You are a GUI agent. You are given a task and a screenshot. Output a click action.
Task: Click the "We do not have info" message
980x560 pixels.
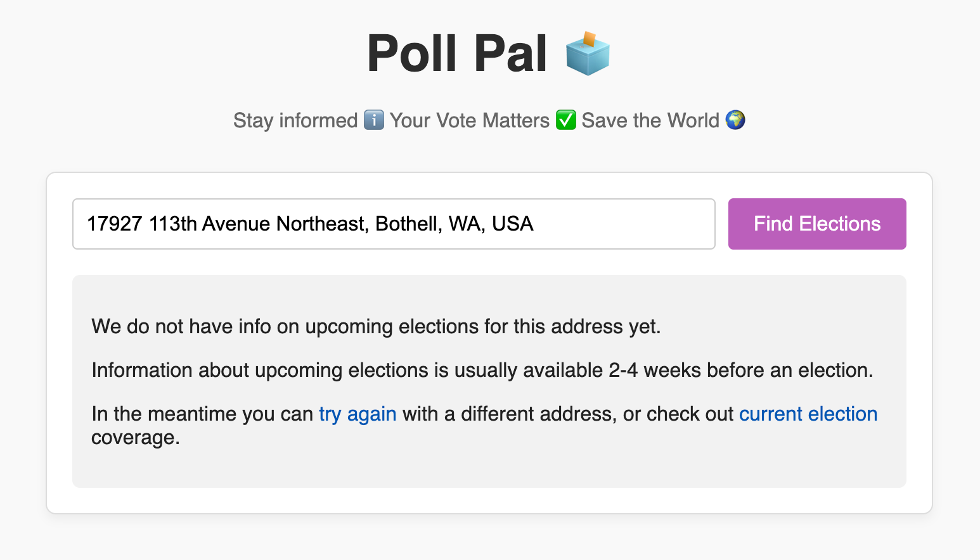[376, 326]
